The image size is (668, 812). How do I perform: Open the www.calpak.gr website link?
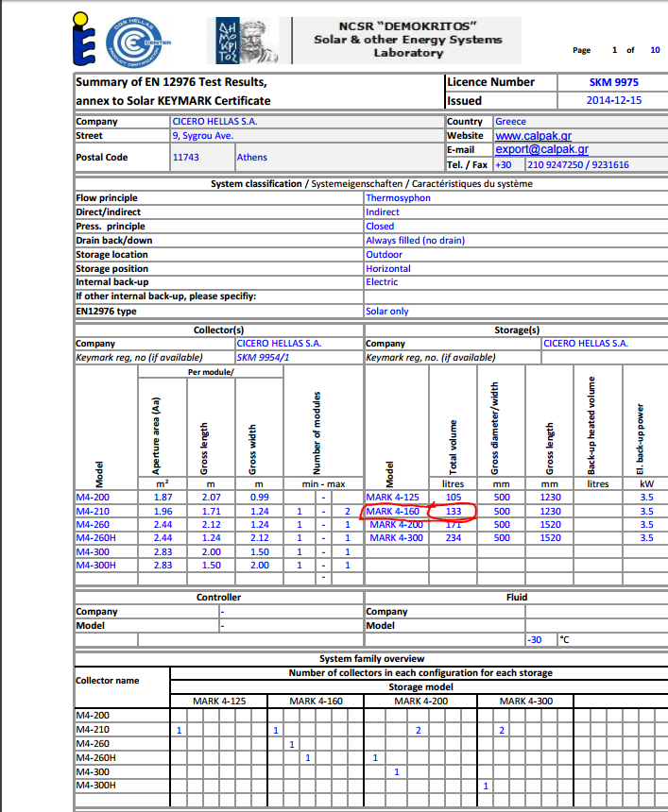(533, 136)
